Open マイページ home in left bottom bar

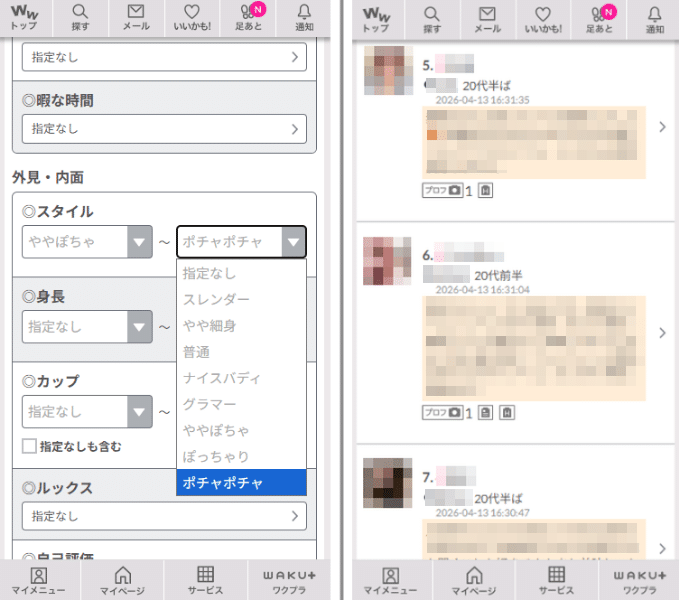click(x=123, y=580)
